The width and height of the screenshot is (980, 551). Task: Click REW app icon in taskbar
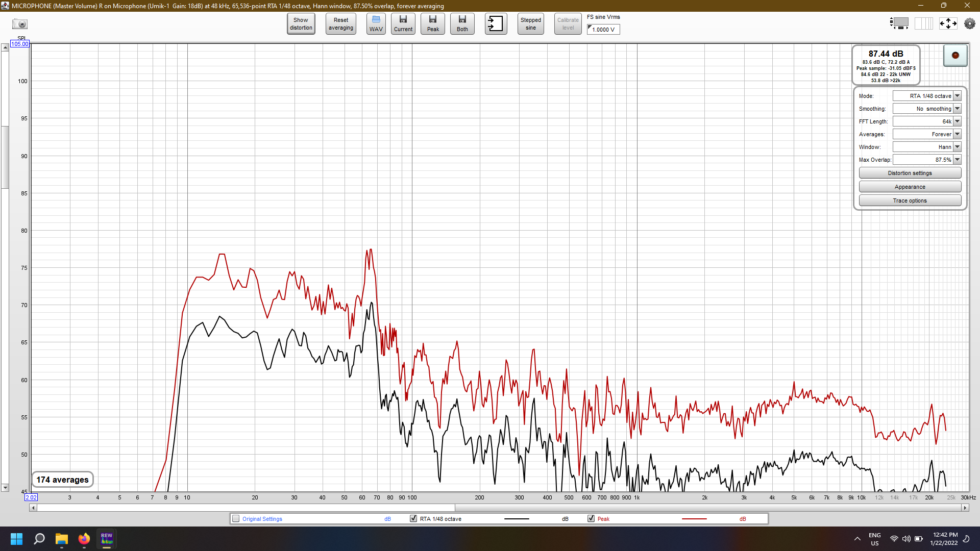[x=107, y=539]
